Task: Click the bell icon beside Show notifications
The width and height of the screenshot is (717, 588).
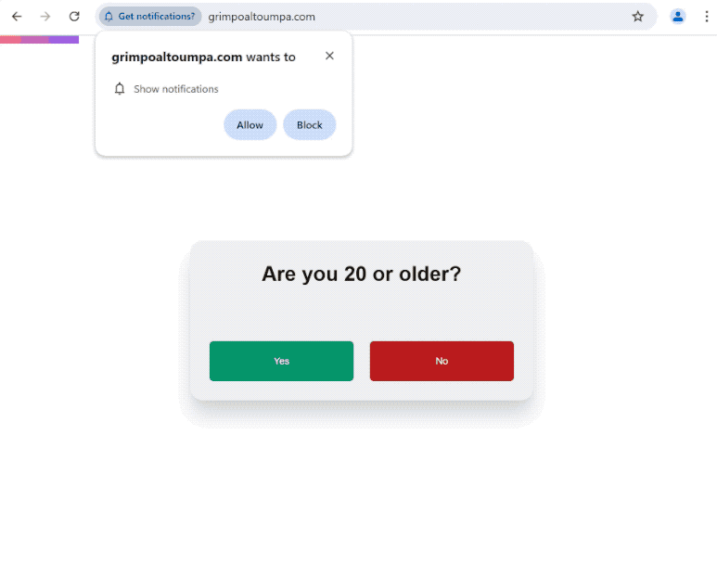Action: coord(120,89)
